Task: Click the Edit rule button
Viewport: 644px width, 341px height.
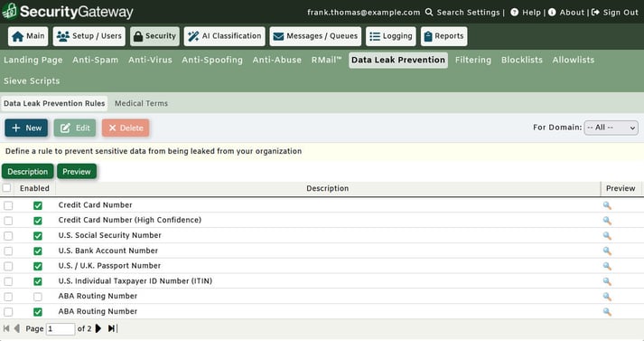Action: coord(75,128)
